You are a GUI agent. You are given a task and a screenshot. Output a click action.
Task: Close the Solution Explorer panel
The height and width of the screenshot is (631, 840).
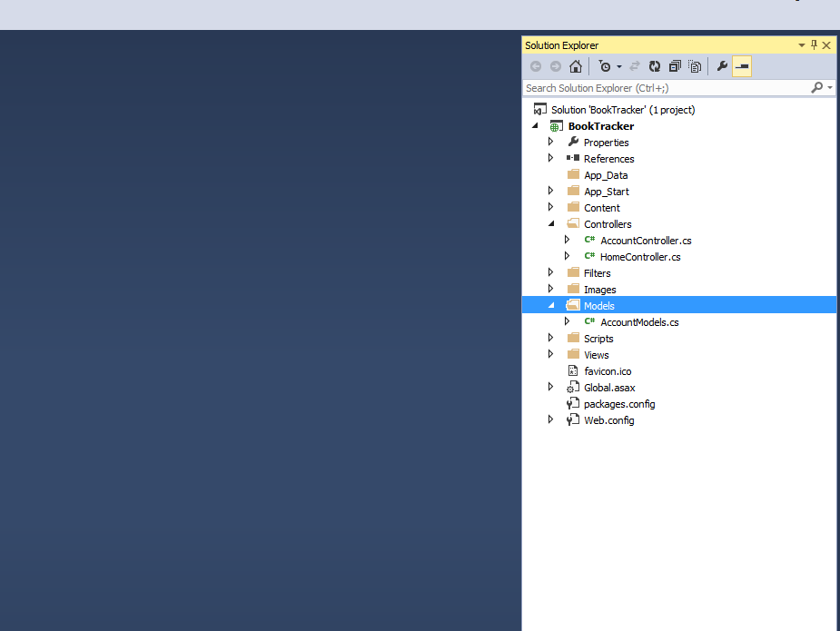pyautogui.click(x=826, y=45)
